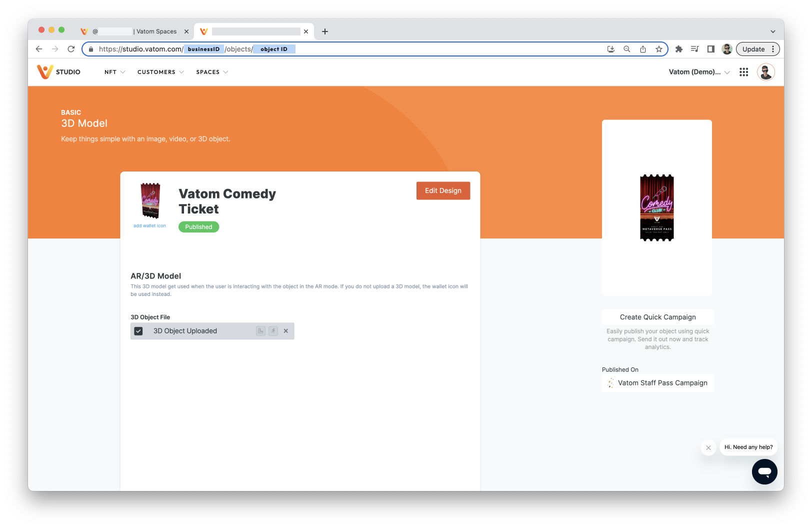
Task: Click the Create Quick Campaign button
Action: click(657, 317)
